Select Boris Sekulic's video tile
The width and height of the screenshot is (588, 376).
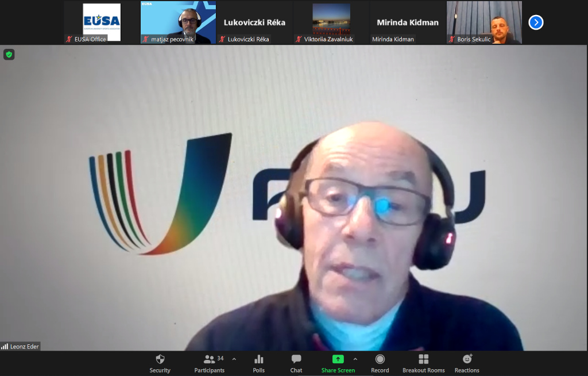pos(484,22)
